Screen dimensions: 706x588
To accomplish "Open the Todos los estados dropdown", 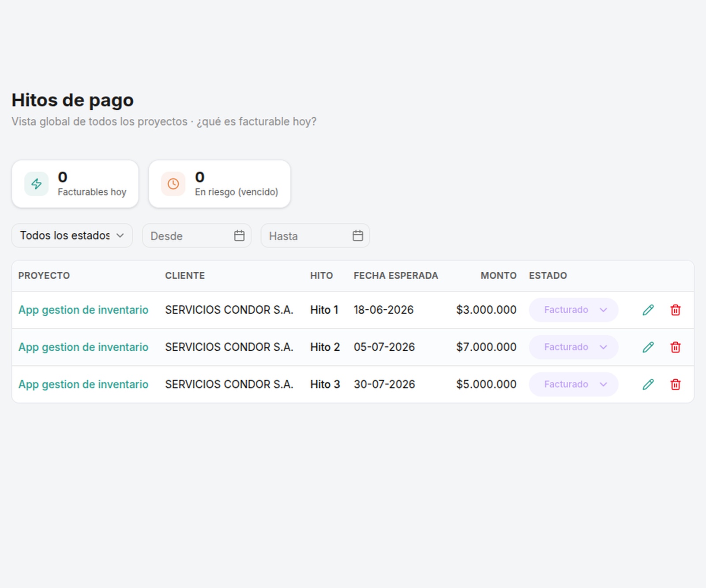I will click(x=72, y=236).
